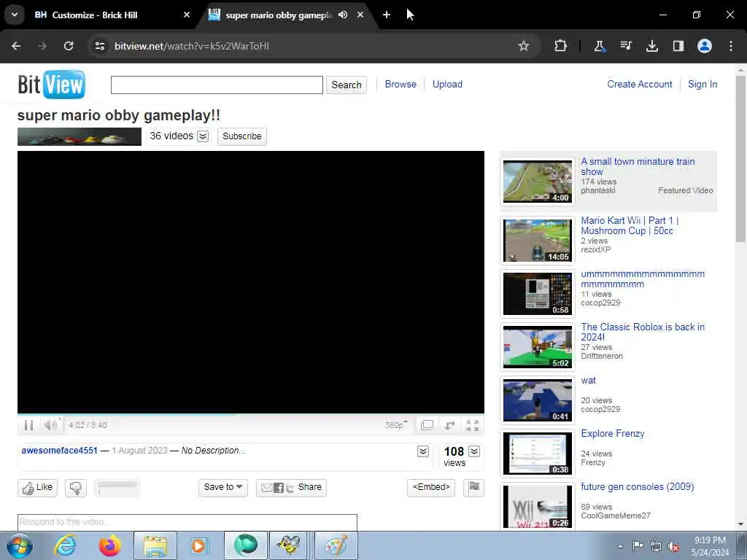Mute the tab audio speaker icon
The image size is (747, 560).
click(343, 15)
